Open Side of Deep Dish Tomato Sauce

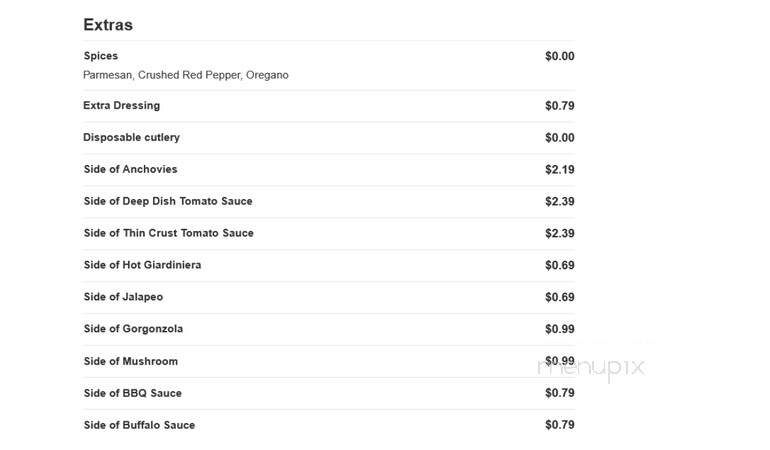coord(329,201)
